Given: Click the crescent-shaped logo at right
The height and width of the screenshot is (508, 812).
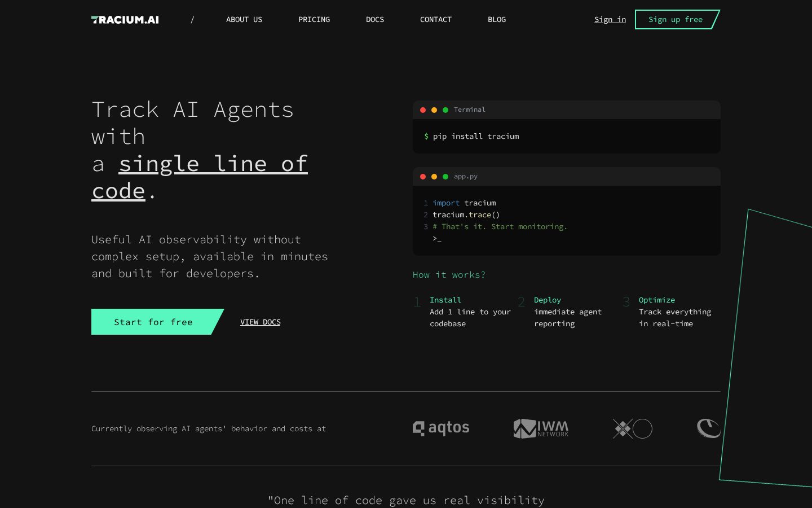Looking at the screenshot, I should [709, 428].
